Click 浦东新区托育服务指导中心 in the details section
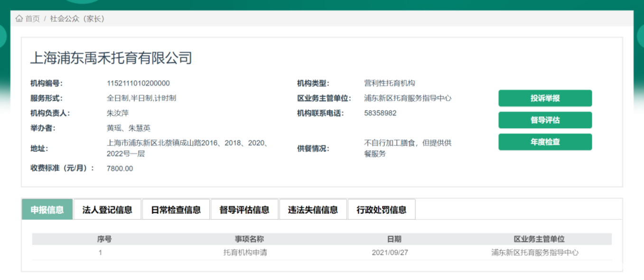This screenshot has width=644, height=280. coord(408,98)
